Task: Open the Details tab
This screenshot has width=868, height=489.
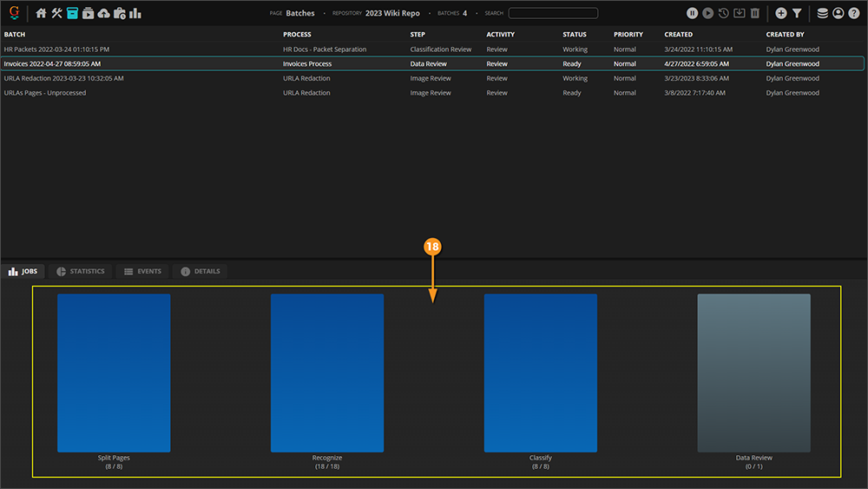Action: tap(200, 272)
